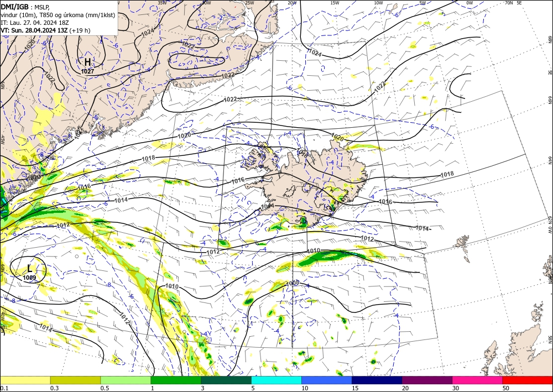
Task: Click the green 1–3 precipitation legend swatch
Action: click(176, 380)
